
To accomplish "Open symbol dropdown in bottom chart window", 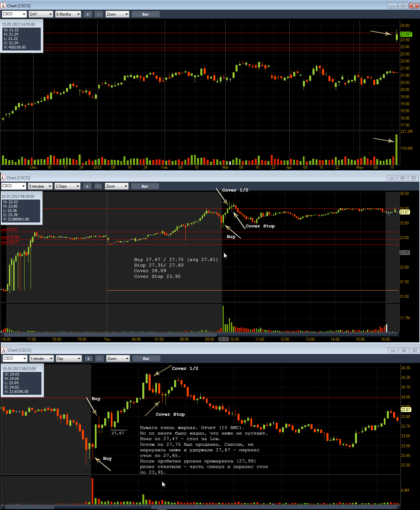I will (15, 358).
